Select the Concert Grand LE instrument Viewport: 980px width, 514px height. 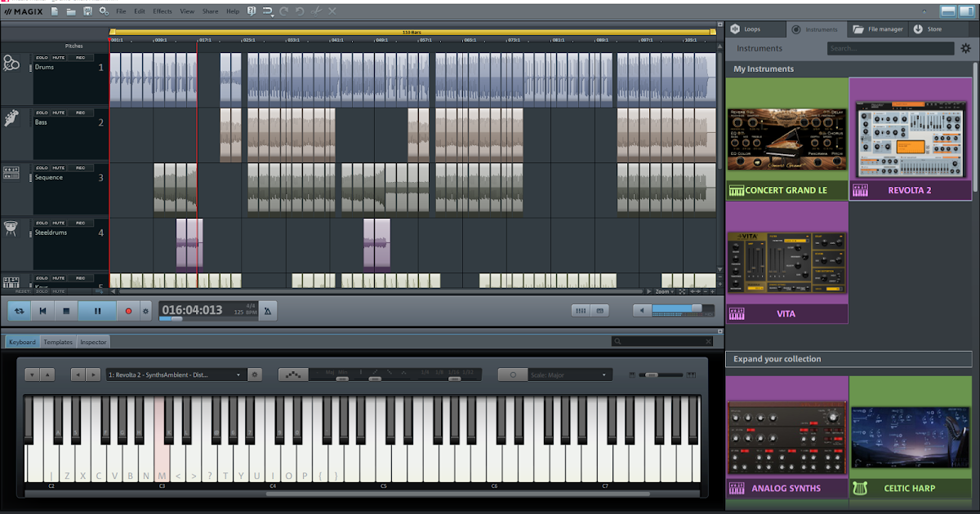[x=787, y=140]
